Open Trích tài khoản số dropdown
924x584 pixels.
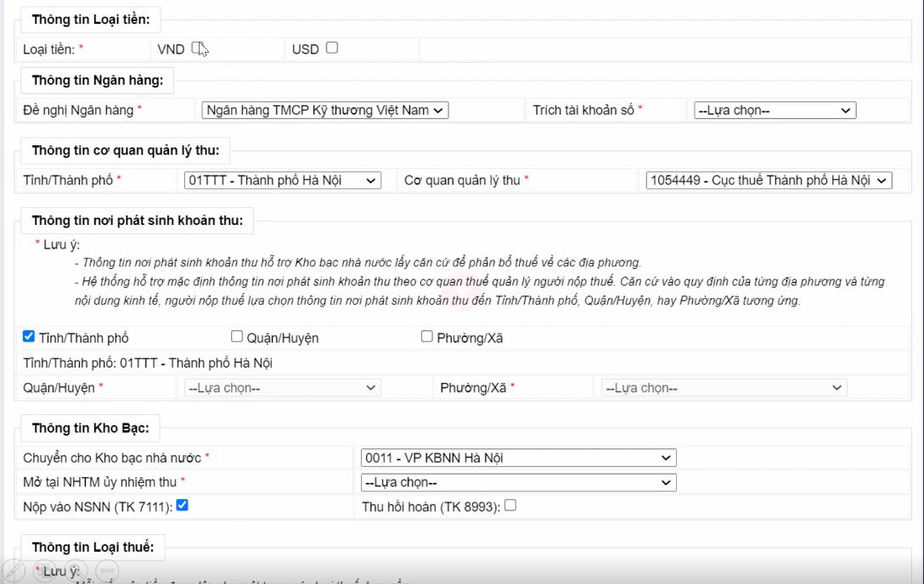775,110
